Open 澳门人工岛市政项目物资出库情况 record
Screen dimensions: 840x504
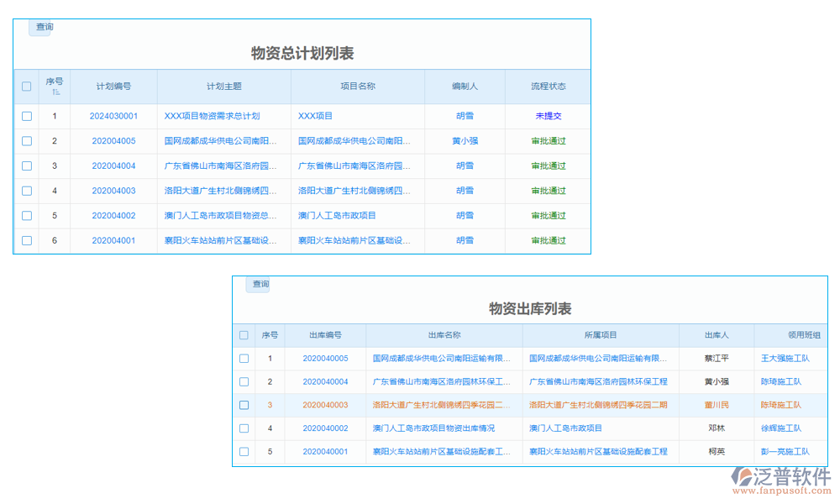pyautogui.click(x=438, y=428)
